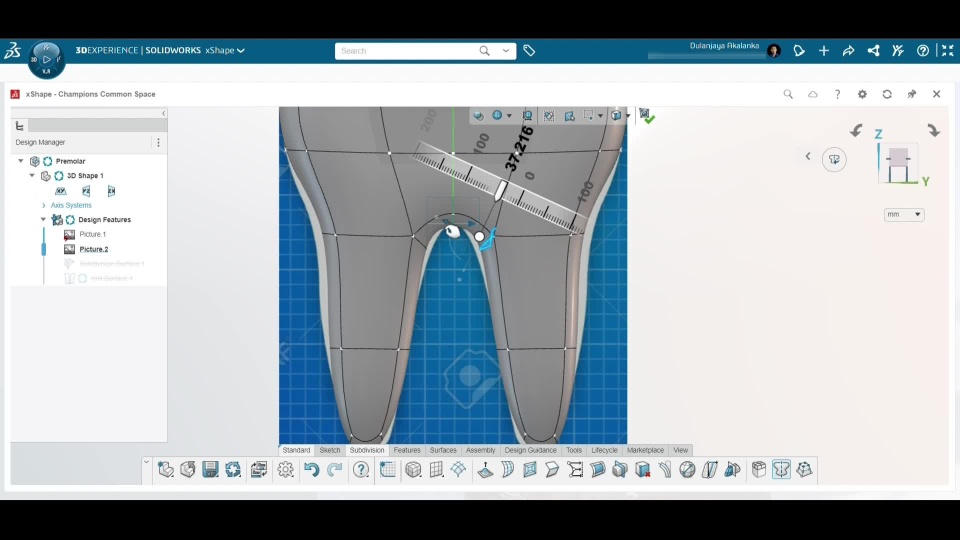Click the Save icon in action bar

click(x=210, y=470)
